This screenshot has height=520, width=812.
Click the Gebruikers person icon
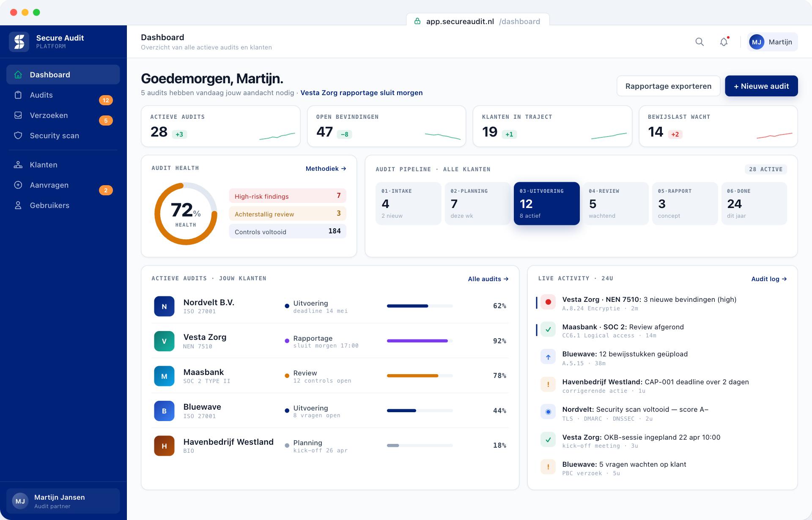(18, 205)
